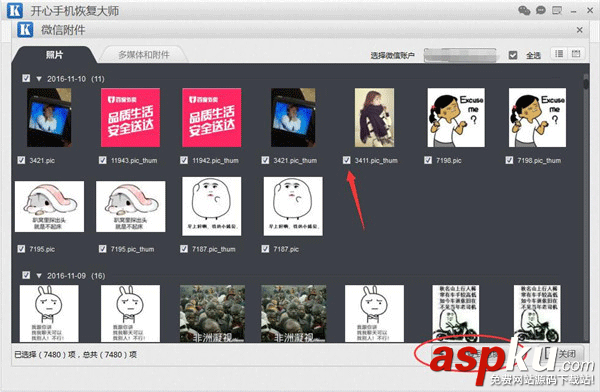Uncheck 7187.pic_thum checkbox
Viewport: 600px width, 392px height.
(184, 249)
